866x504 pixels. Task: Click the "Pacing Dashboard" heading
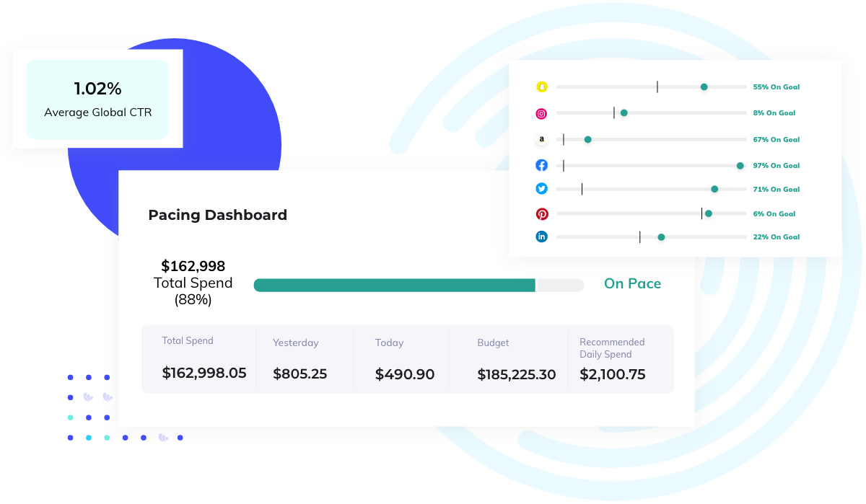tap(218, 215)
